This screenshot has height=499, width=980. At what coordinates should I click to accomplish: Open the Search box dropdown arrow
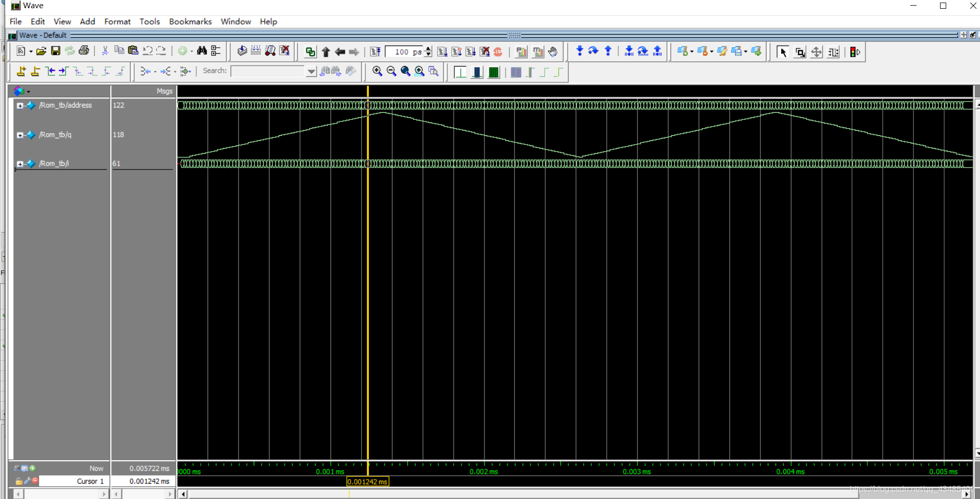(x=311, y=71)
